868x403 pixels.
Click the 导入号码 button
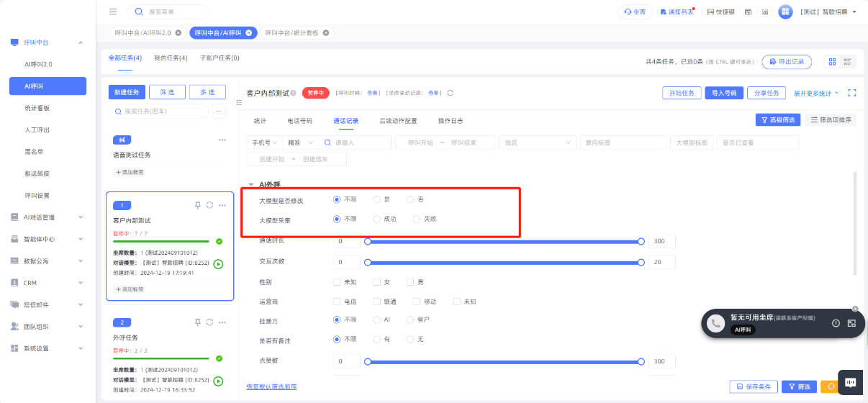pyautogui.click(x=723, y=93)
